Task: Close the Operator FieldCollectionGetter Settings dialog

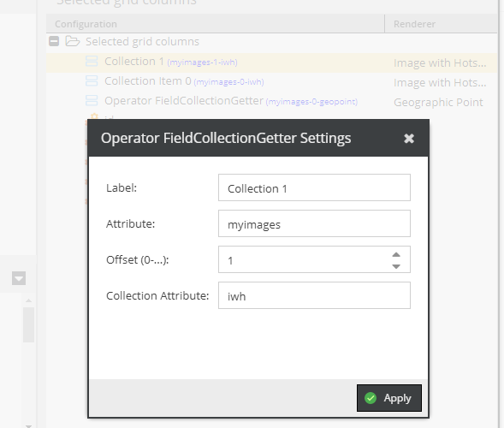Action: click(409, 139)
